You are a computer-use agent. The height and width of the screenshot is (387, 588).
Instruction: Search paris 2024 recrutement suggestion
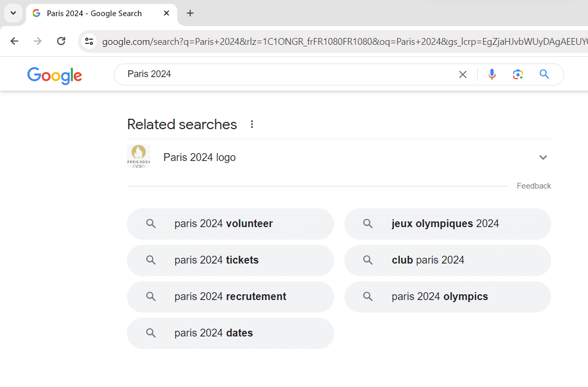pyautogui.click(x=230, y=296)
